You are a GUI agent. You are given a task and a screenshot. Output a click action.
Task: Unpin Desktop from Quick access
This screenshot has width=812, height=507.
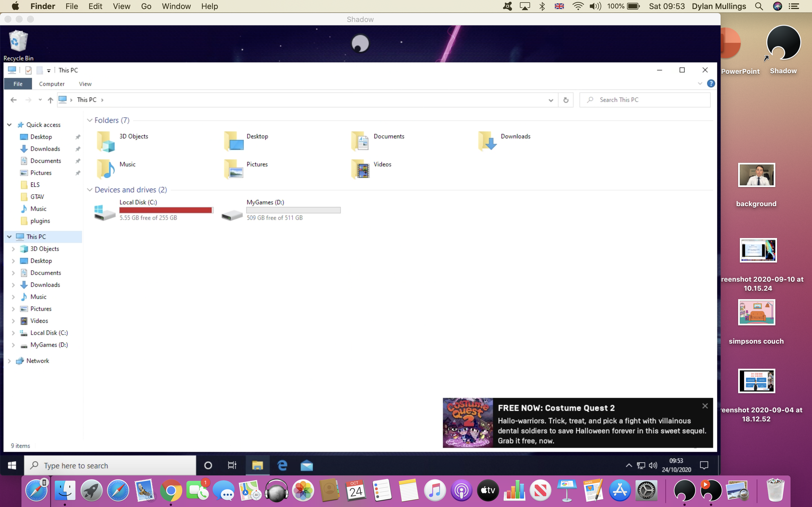click(78, 137)
